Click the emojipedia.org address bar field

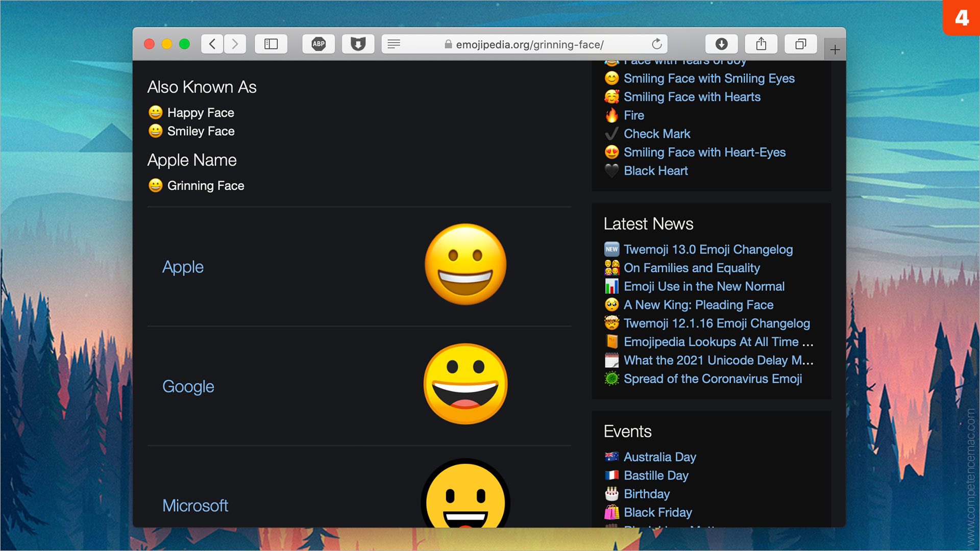point(529,44)
